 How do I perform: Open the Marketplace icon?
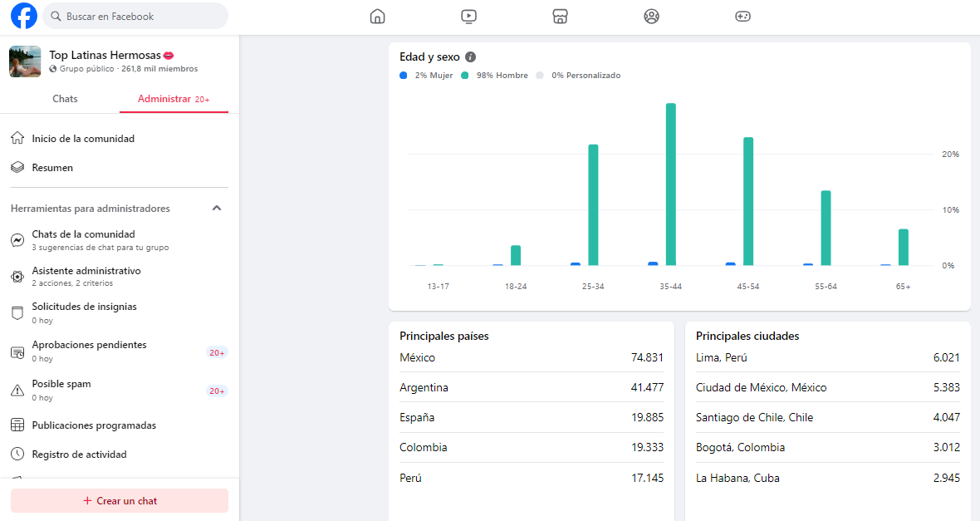[x=560, y=17]
